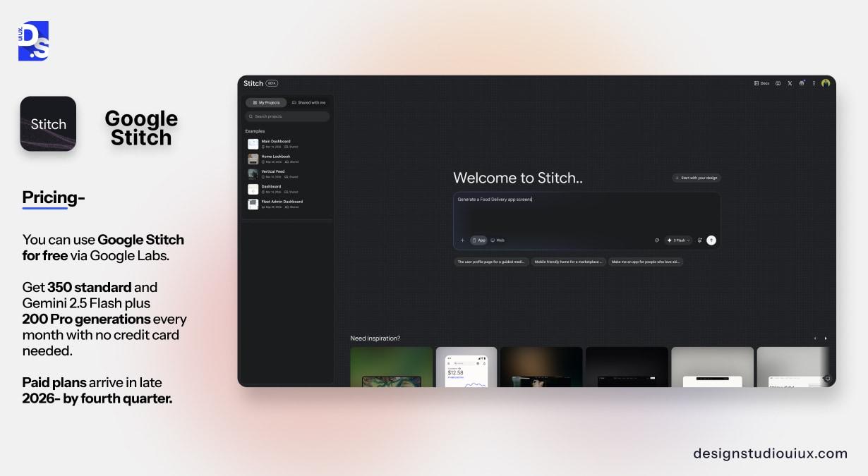Click the Stitch logo text in header
Image resolution: width=868 pixels, height=476 pixels.
[253, 83]
